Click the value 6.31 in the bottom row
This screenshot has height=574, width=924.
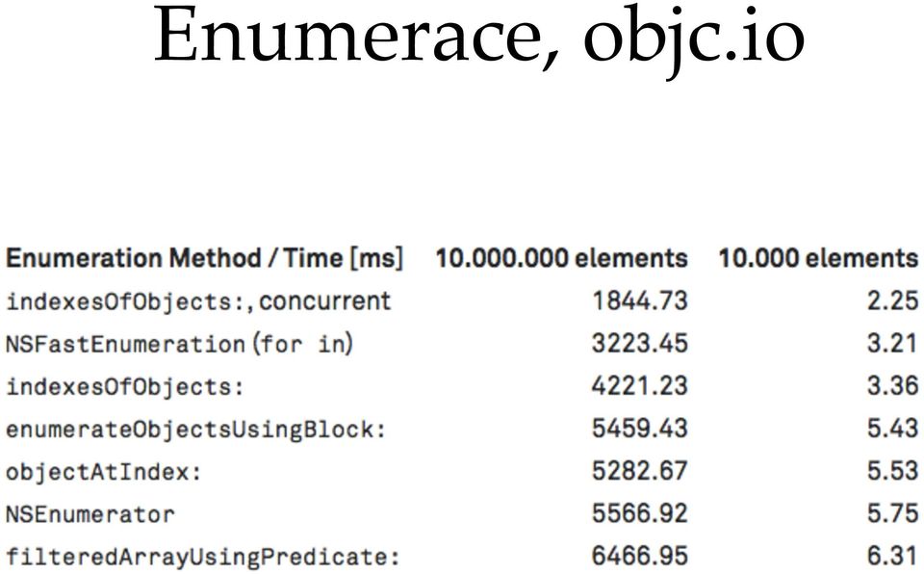pyautogui.click(x=892, y=556)
